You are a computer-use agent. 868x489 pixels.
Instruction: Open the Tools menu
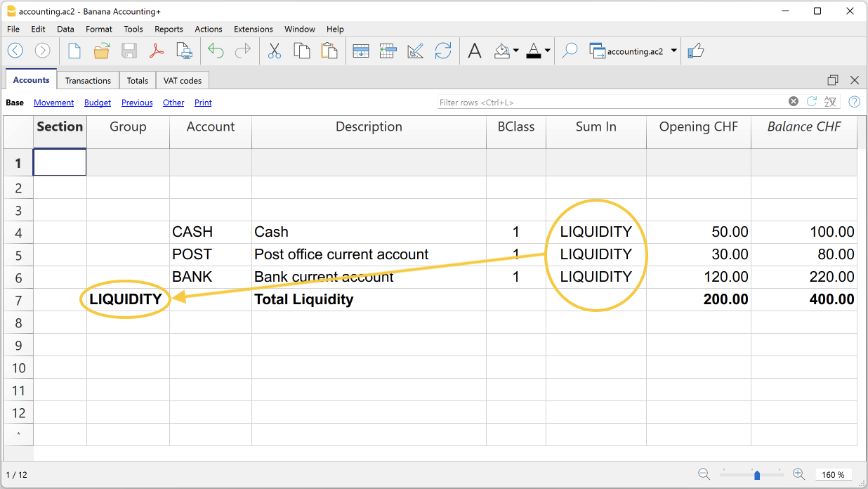click(x=133, y=29)
